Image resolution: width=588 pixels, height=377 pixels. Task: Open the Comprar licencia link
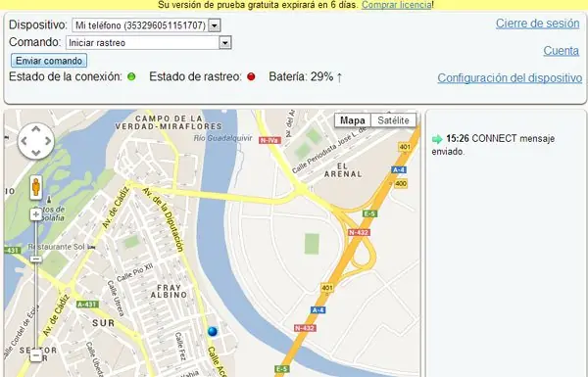pos(396,5)
